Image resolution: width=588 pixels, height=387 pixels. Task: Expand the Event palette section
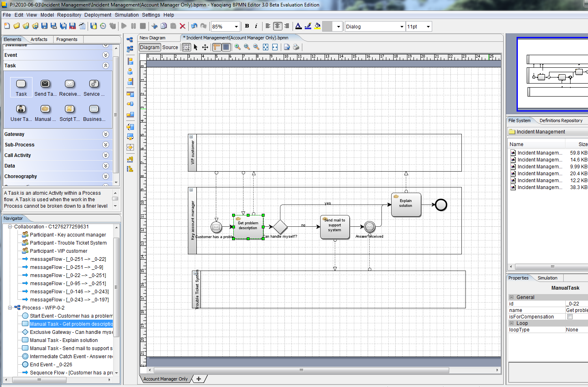point(106,55)
